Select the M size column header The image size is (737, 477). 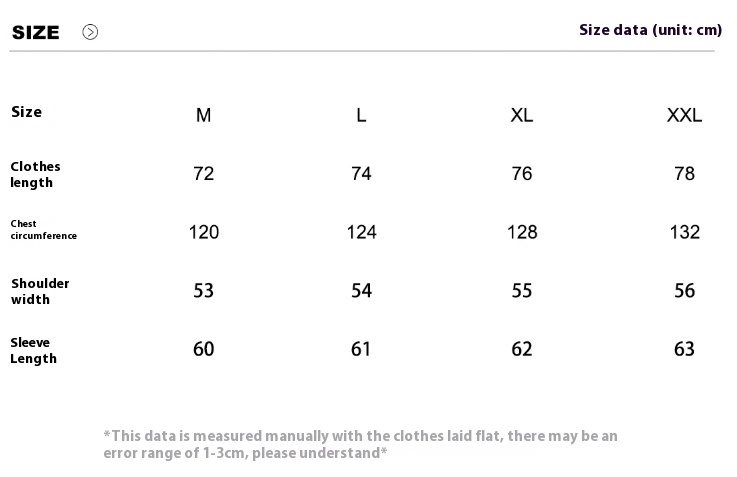coord(204,115)
